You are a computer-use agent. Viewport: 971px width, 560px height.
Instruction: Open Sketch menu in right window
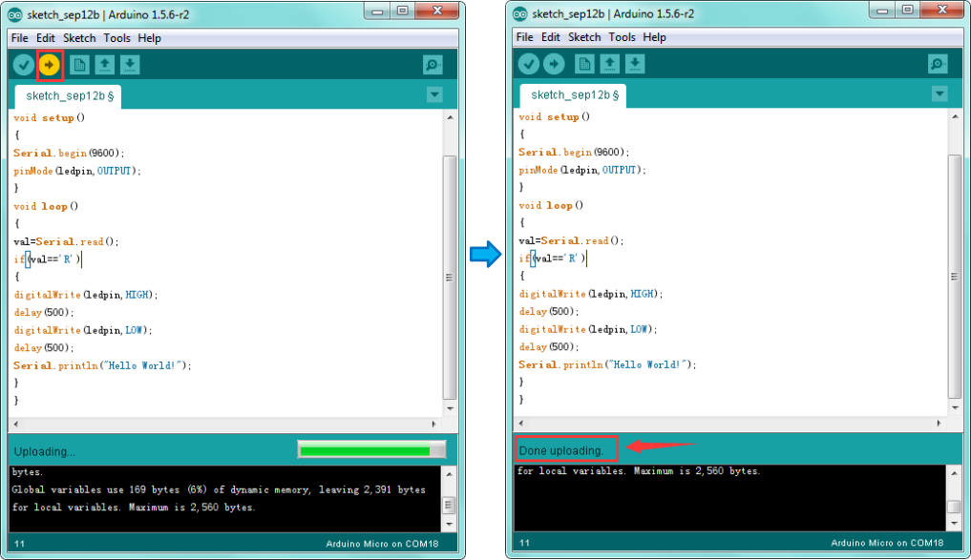(x=584, y=37)
